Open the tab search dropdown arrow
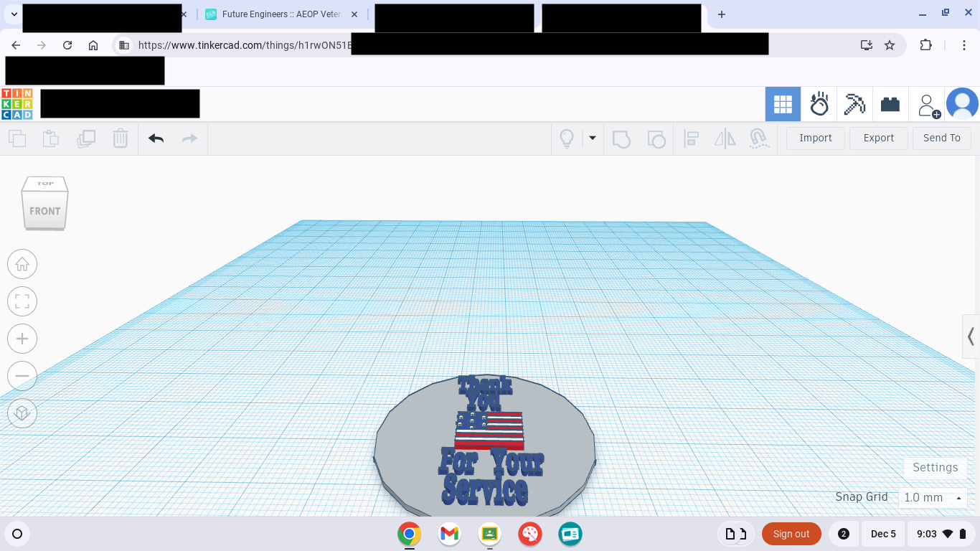The image size is (980, 551). coord(14,14)
